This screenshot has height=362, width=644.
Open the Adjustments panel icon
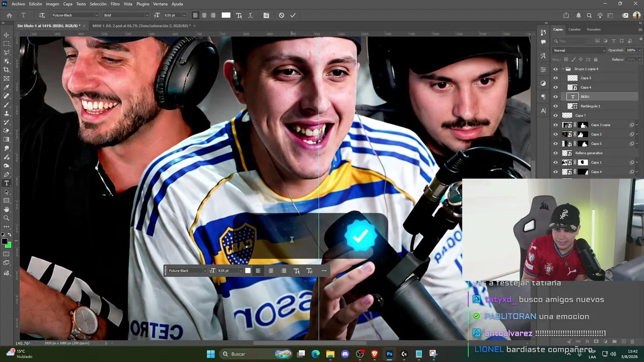[543, 83]
